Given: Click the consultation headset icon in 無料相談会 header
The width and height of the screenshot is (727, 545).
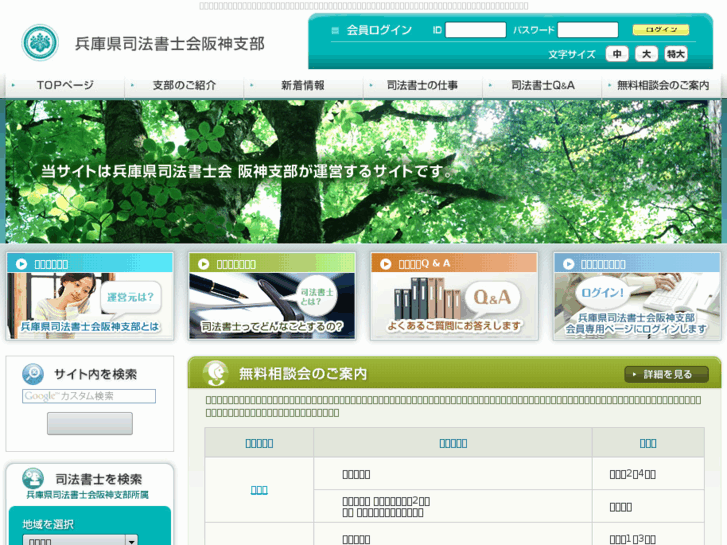Looking at the screenshot, I should point(215,373).
